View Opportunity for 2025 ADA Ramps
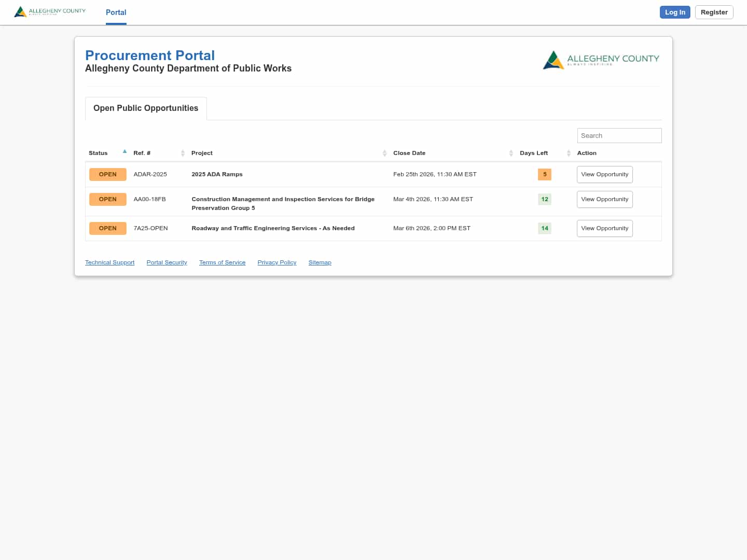Screen dimensions: 747x560 (604, 175)
